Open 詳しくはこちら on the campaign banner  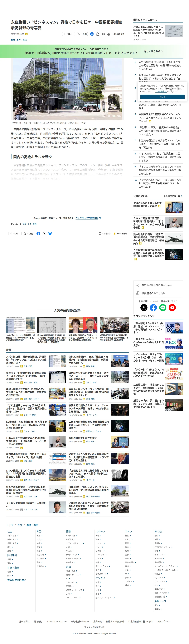pos(153,51)
